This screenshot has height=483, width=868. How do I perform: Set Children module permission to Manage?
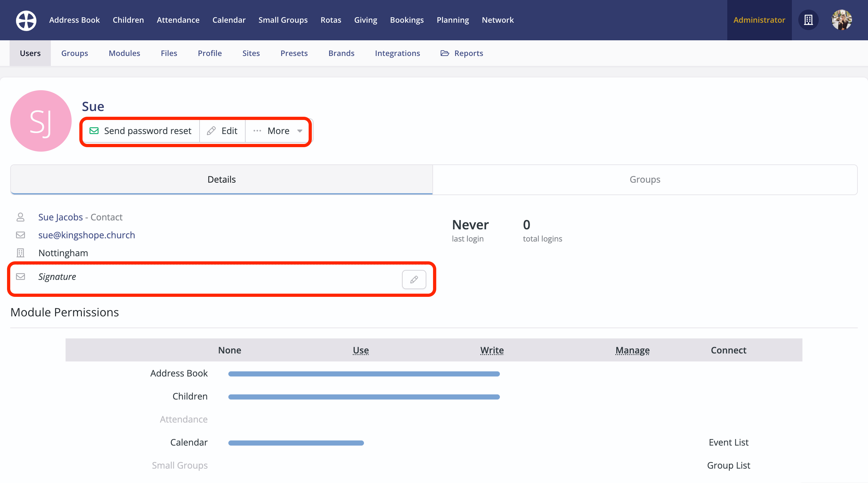point(633,396)
